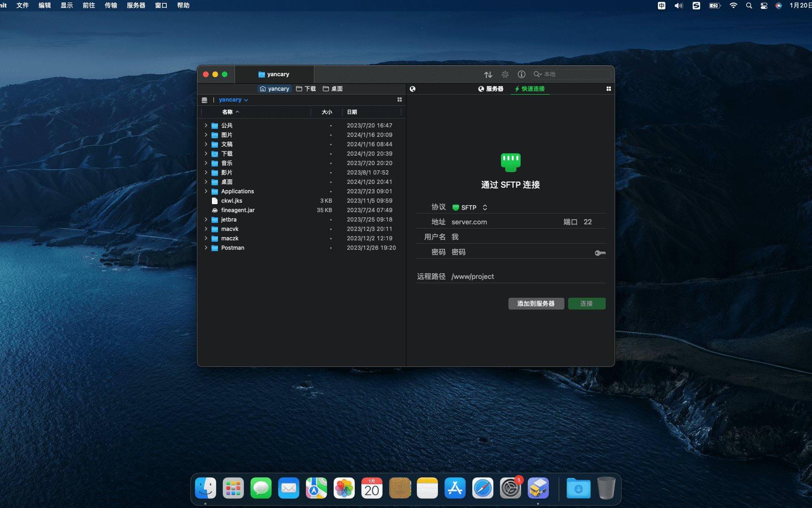
Task: Open Messages from the dock
Action: (x=261, y=488)
